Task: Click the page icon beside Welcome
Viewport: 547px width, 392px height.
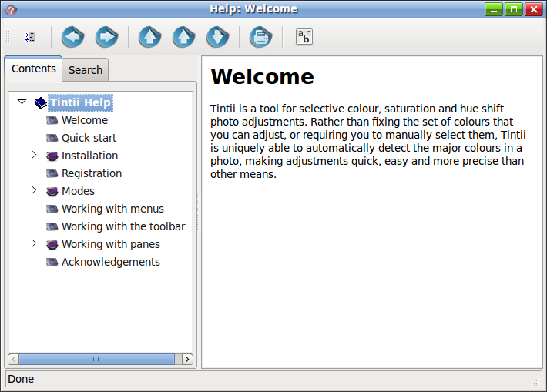Action: coord(52,120)
